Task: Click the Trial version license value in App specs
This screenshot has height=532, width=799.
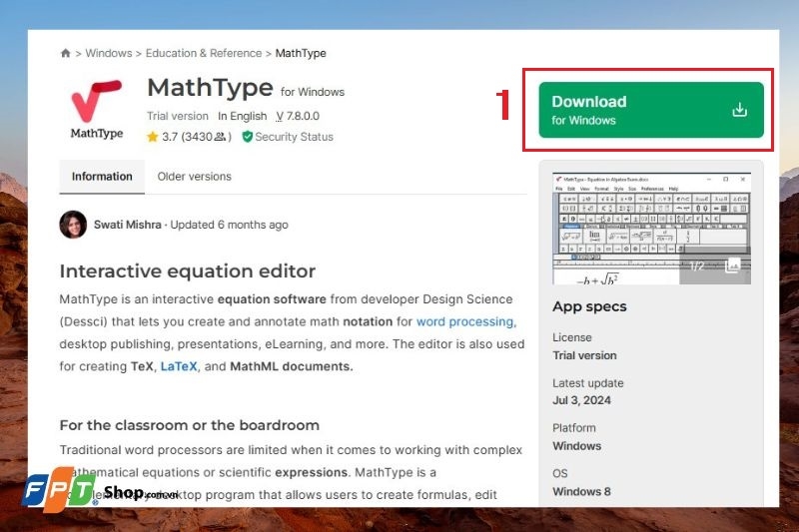Action: (584, 355)
